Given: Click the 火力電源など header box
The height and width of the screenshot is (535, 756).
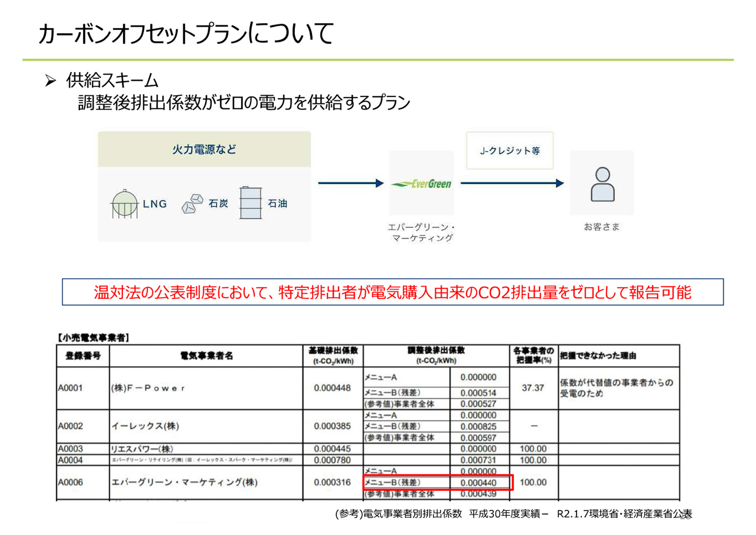Looking at the screenshot, I should (x=204, y=149).
